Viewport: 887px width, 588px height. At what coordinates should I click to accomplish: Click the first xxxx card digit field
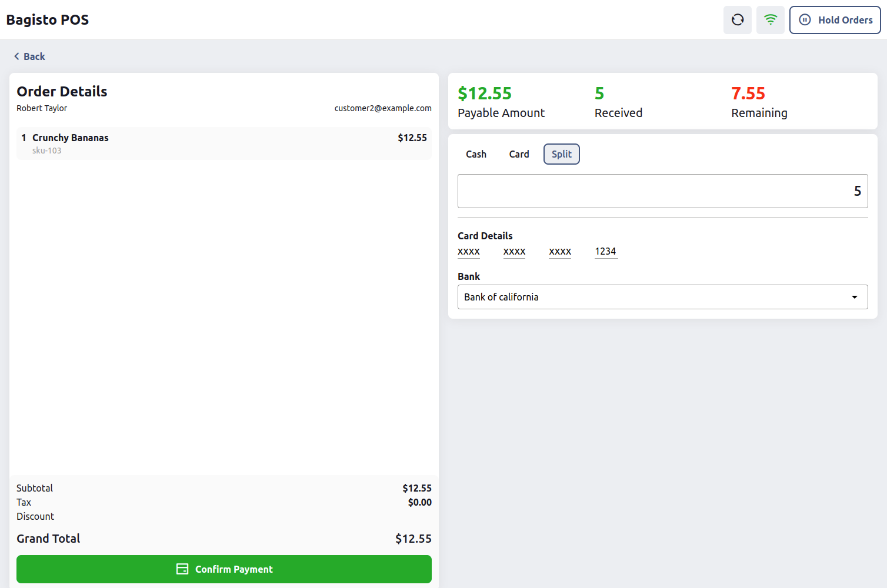(x=468, y=251)
